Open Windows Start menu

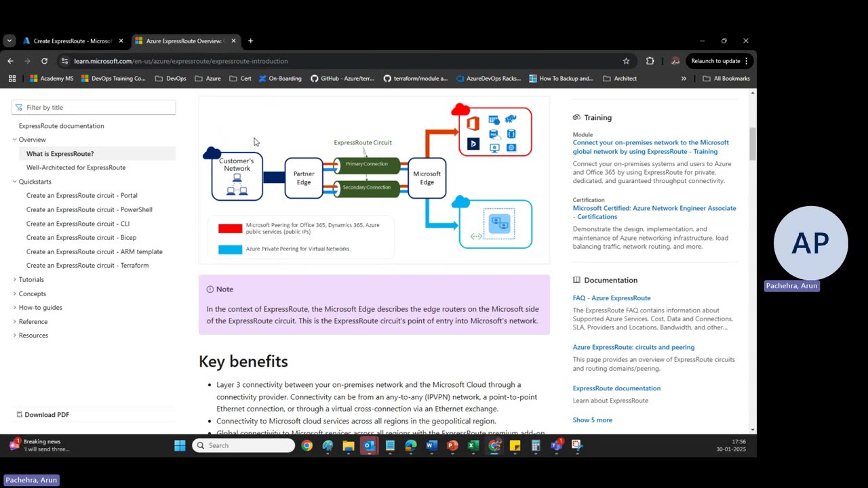click(180, 445)
